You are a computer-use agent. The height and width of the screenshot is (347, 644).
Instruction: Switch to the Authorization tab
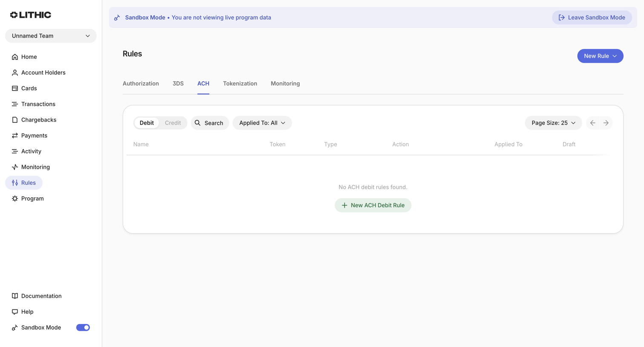141,84
